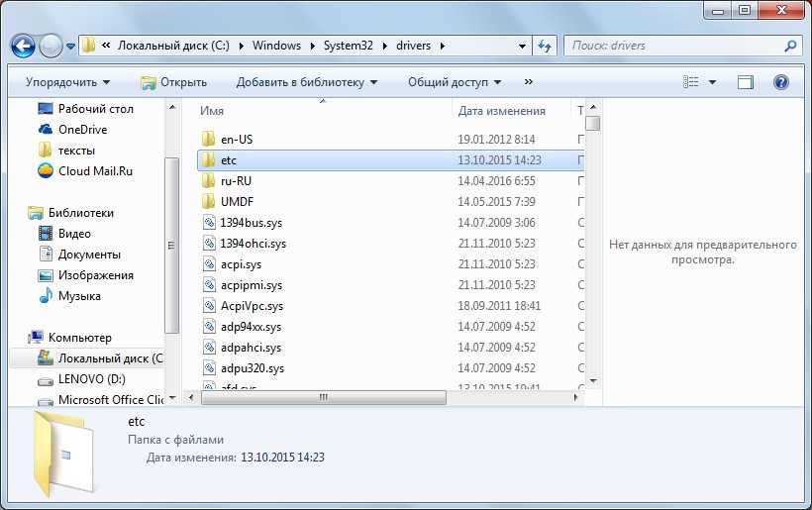Refresh the drivers folder view
Image resolution: width=812 pixels, height=510 pixels.
coord(545,47)
